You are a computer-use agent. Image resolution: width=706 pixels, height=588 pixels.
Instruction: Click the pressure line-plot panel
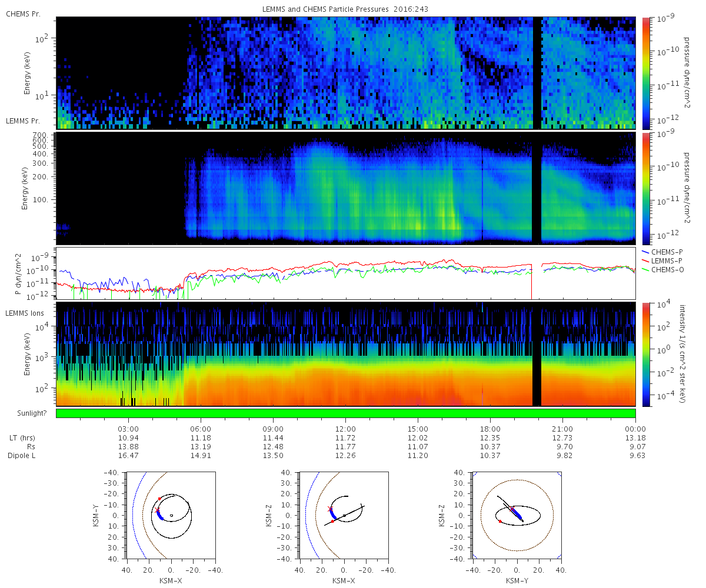tap(345, 273)
